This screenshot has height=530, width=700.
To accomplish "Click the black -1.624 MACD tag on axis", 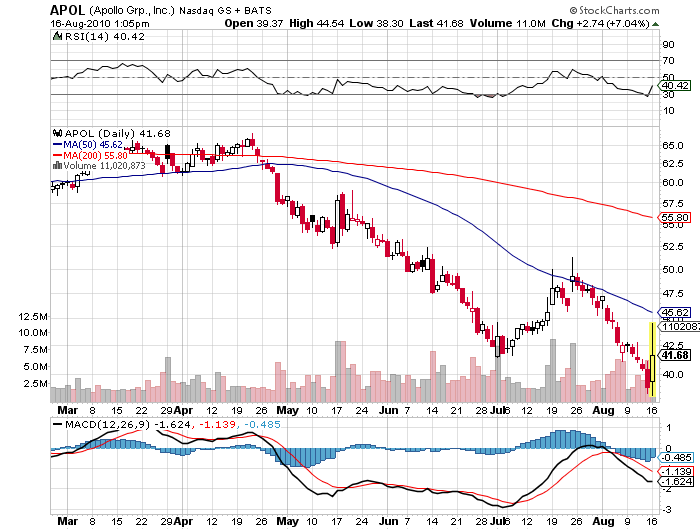I will click(676, 481).
